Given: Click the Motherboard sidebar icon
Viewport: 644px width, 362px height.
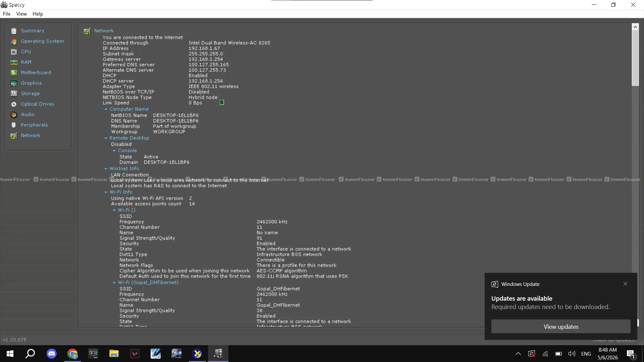Looking at the screenshot, I should click(14, 73).
